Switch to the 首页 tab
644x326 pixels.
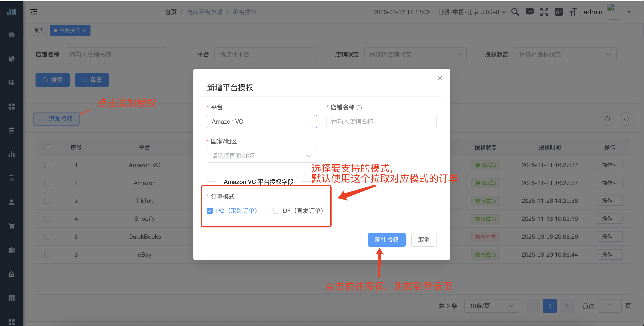pyautogui.click(x=39, y=30)
